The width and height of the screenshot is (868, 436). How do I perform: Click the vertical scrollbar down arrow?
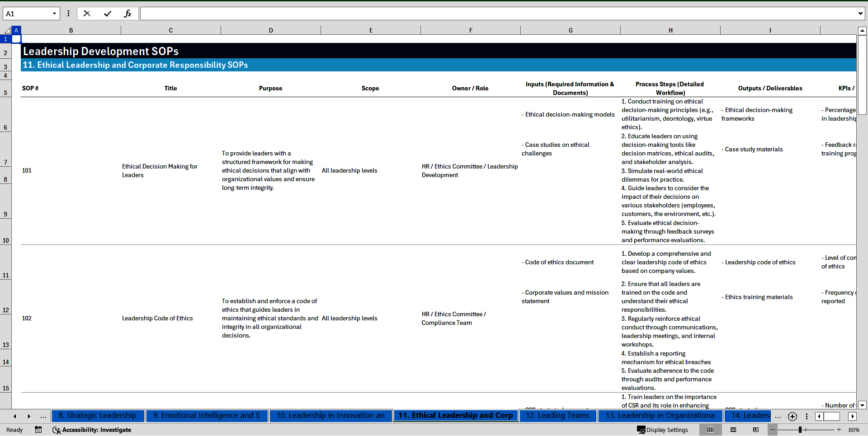coord(862,405)
